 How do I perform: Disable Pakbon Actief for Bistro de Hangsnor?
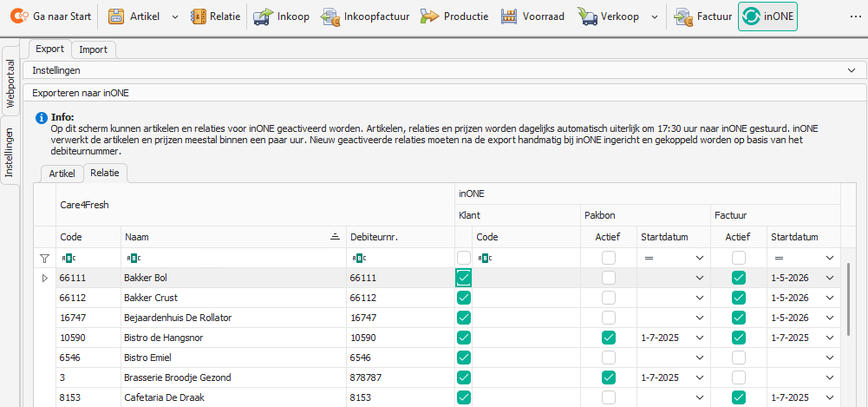click(x=609, y=338)
